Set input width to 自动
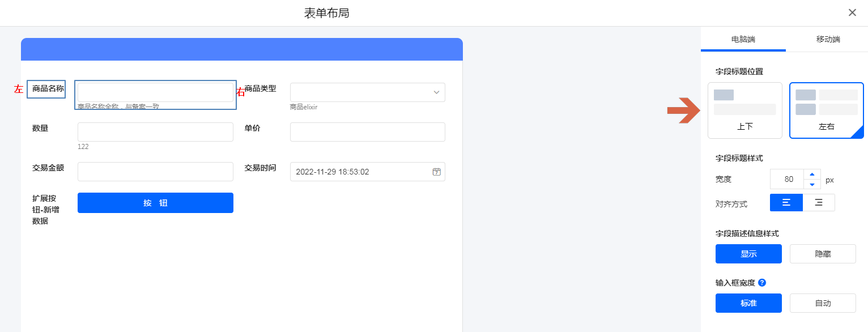 (823, 303)
